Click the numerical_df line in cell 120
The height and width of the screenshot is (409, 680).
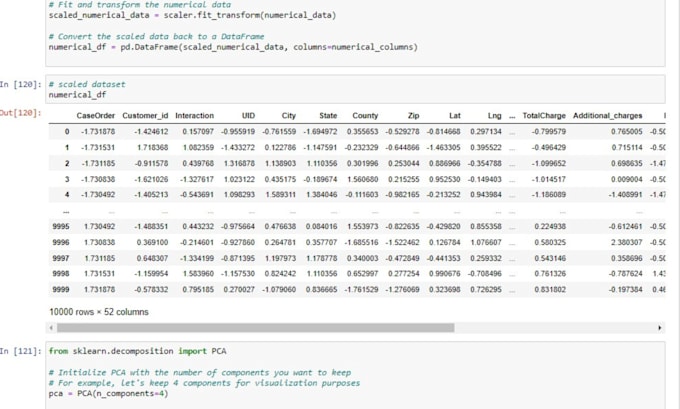(x=77, y=95)
